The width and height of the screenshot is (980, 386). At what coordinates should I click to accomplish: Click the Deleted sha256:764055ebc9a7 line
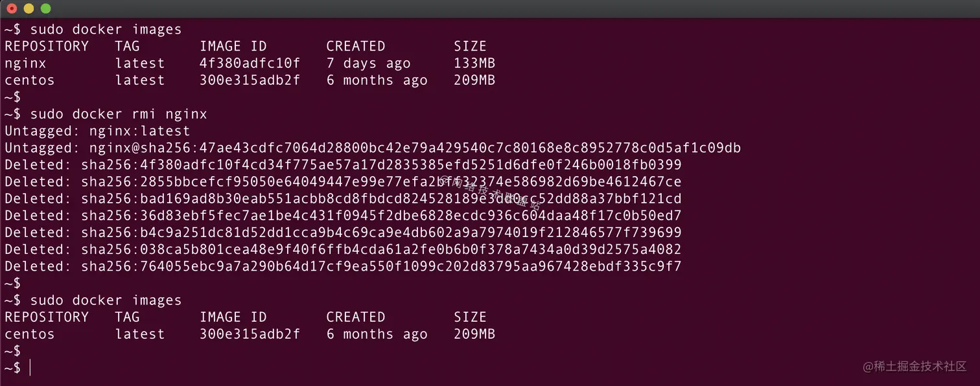coord(343,266)
